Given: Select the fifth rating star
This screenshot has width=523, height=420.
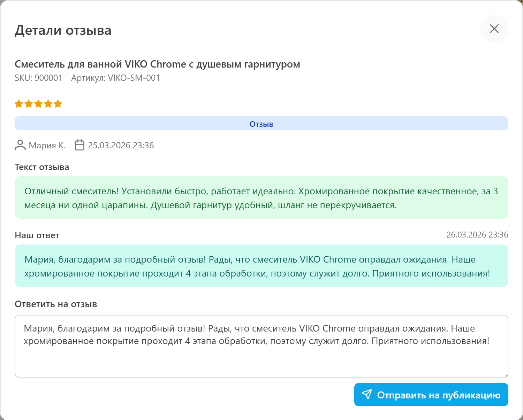Looking at the screenshot, I should (x=58, y=103).
